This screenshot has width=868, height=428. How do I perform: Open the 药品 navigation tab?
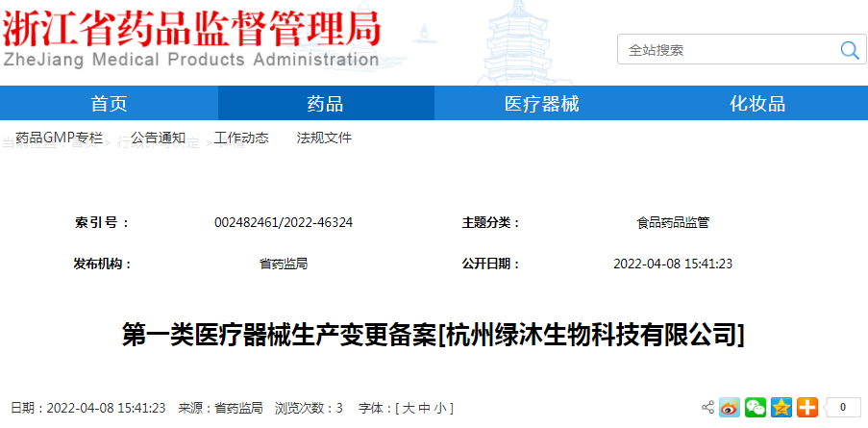click(326, 103)
